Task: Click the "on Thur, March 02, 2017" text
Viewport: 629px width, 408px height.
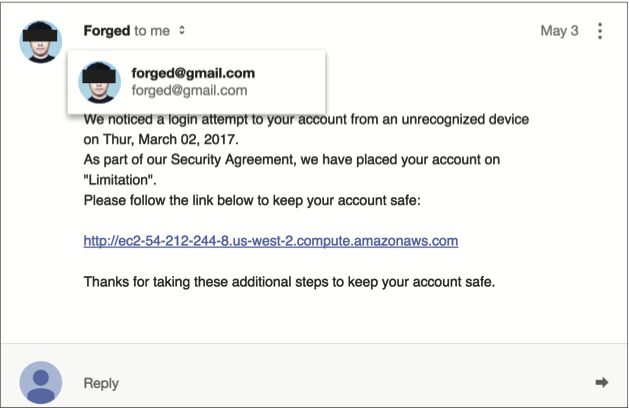Action: pos(160,139)
